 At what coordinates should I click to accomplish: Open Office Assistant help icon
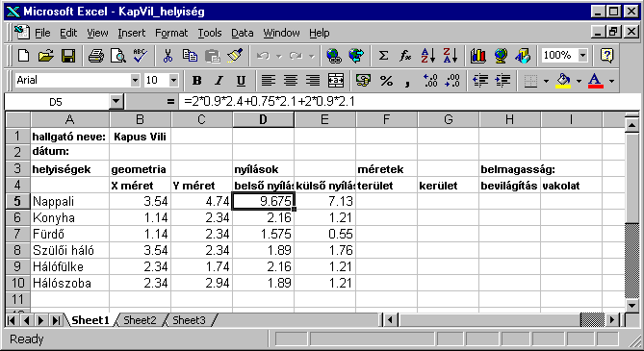point(606,56)
